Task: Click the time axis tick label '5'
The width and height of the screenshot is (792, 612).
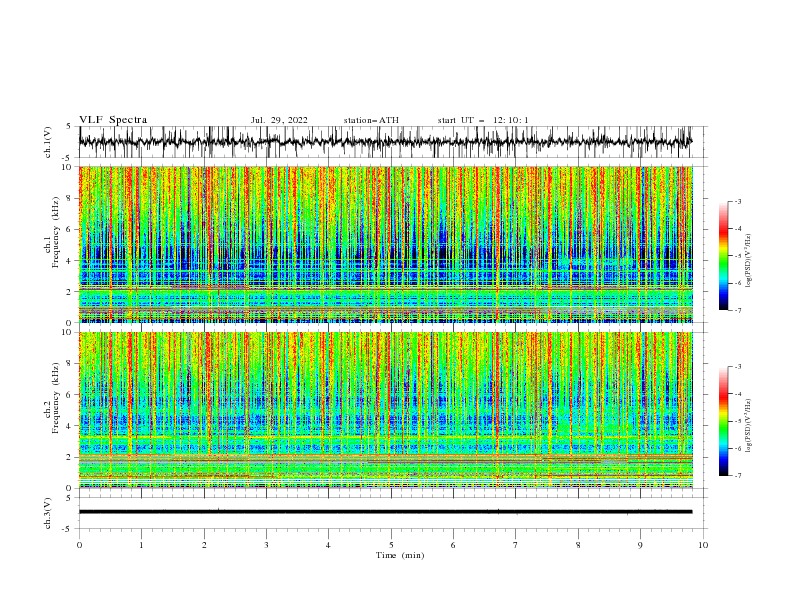Action: 391,545
